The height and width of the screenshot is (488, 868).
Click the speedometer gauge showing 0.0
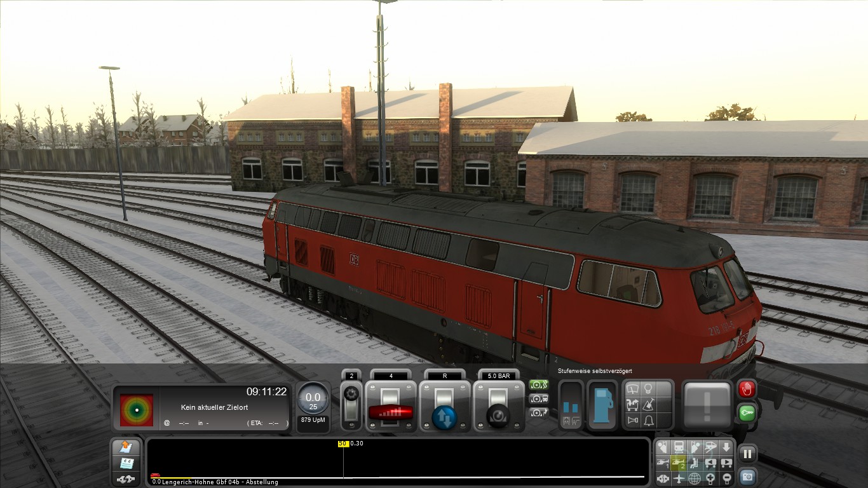(313, 398)
